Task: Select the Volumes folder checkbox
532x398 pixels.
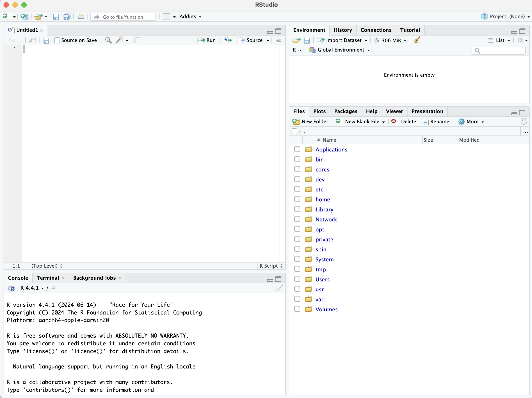Action: coord(297,309)
